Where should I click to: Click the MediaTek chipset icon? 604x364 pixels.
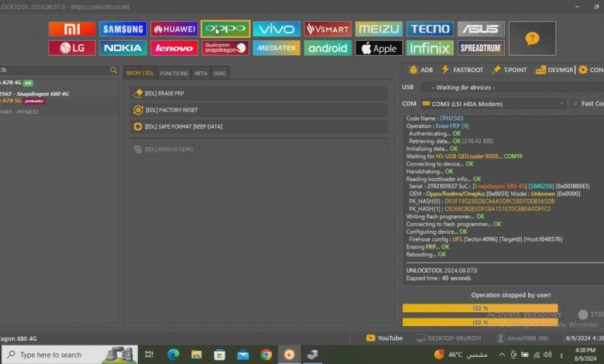[x=276, y=48]
